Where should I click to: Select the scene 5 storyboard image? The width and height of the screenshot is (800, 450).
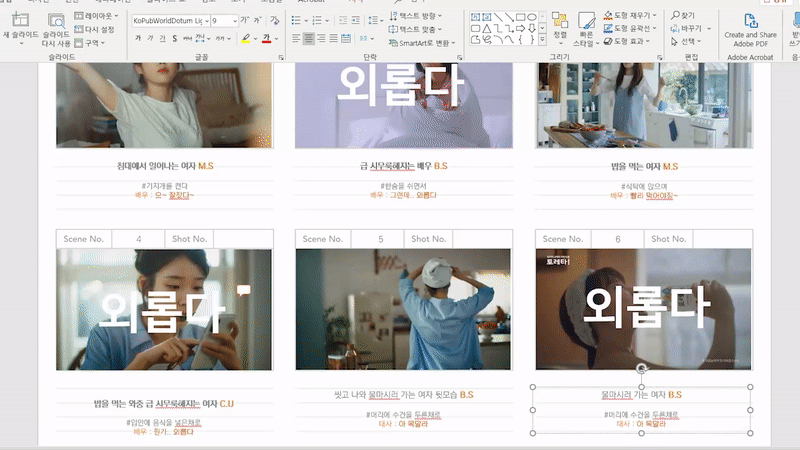click(x=403, y=309)
